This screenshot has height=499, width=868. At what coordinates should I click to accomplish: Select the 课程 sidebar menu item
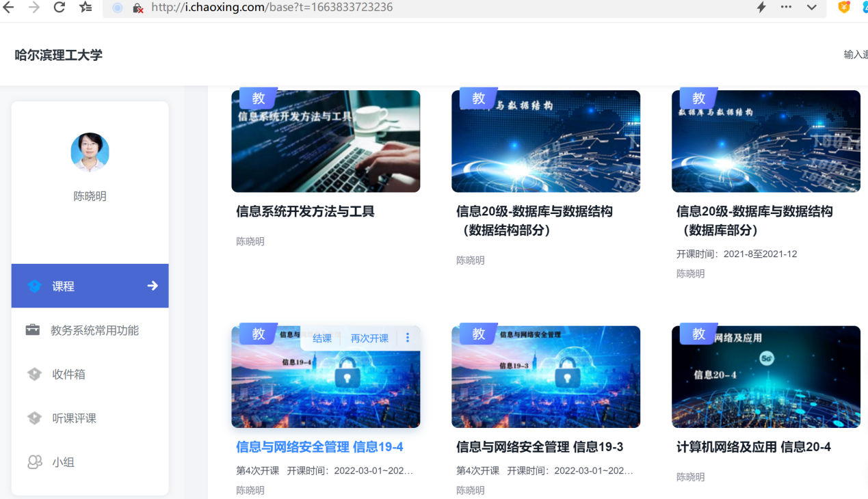[x=90, y=286]
